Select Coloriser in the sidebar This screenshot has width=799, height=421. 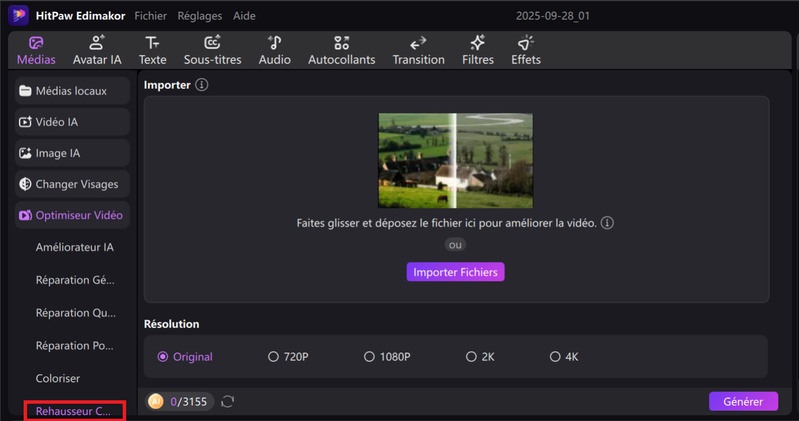[x=57, y=379]
